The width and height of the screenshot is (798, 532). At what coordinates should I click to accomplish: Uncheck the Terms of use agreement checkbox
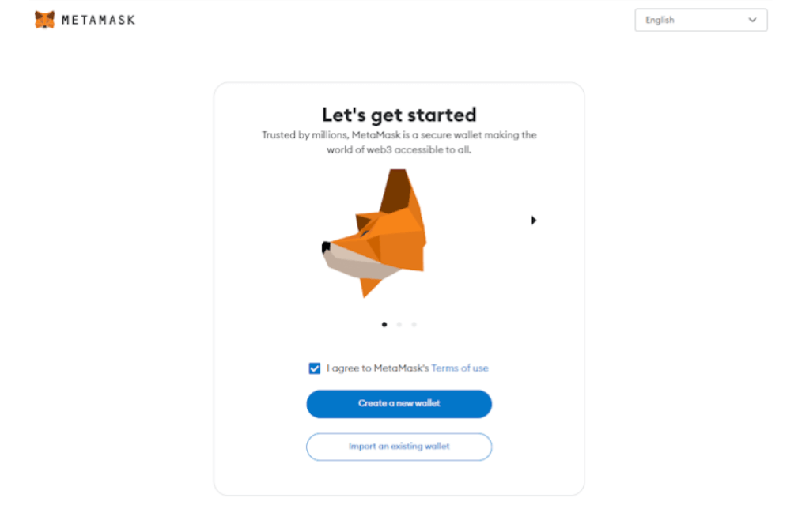click(315, 368)
